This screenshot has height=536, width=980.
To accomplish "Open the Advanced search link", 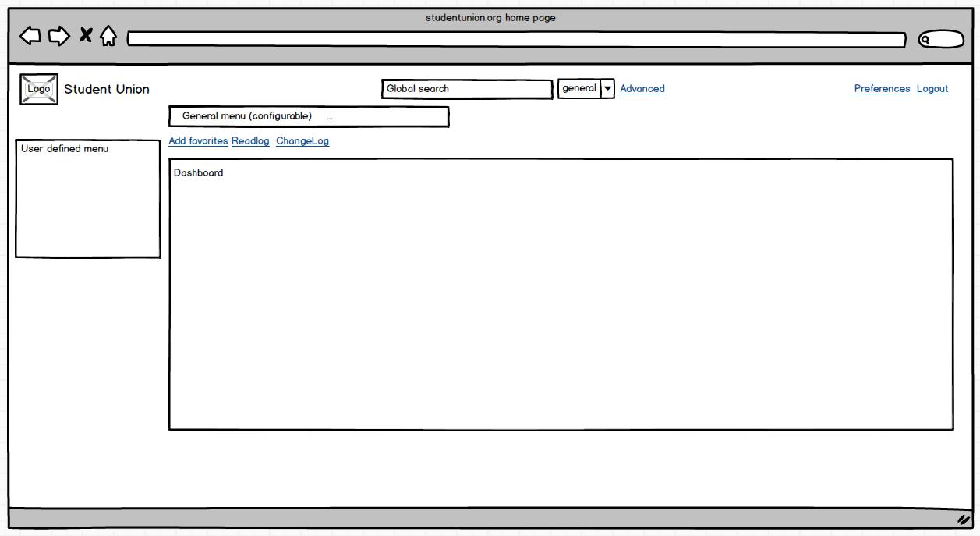I will pyautogui.click(x=642, y=89).
